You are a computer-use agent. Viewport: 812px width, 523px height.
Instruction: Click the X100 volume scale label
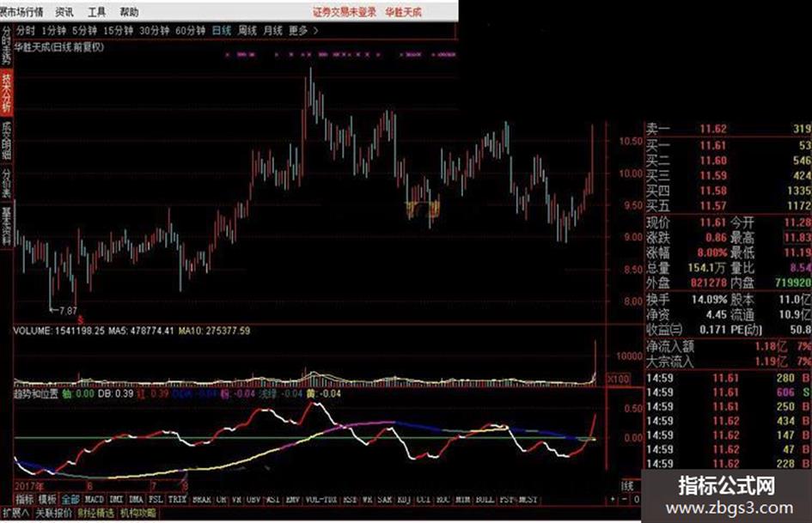(618, 379)
